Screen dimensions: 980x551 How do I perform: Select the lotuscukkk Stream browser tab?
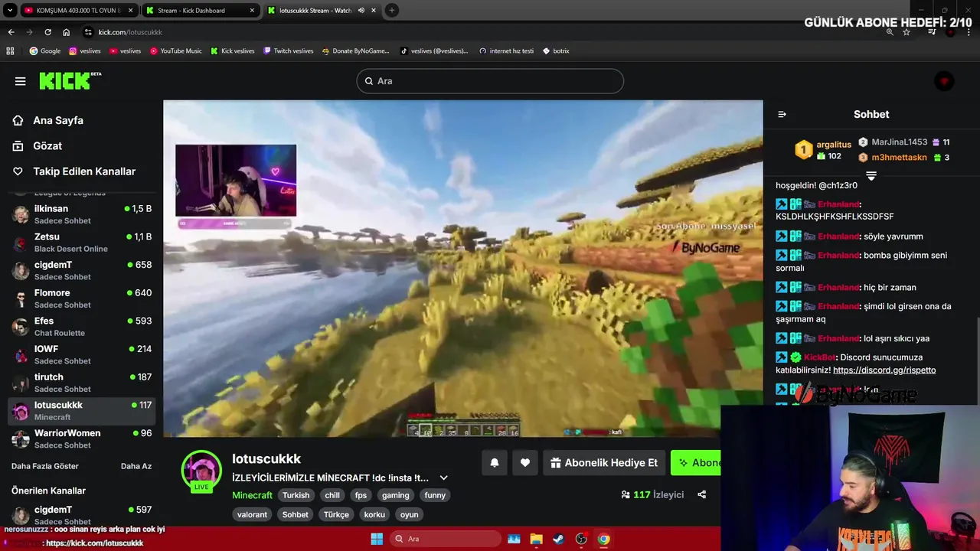321,10
